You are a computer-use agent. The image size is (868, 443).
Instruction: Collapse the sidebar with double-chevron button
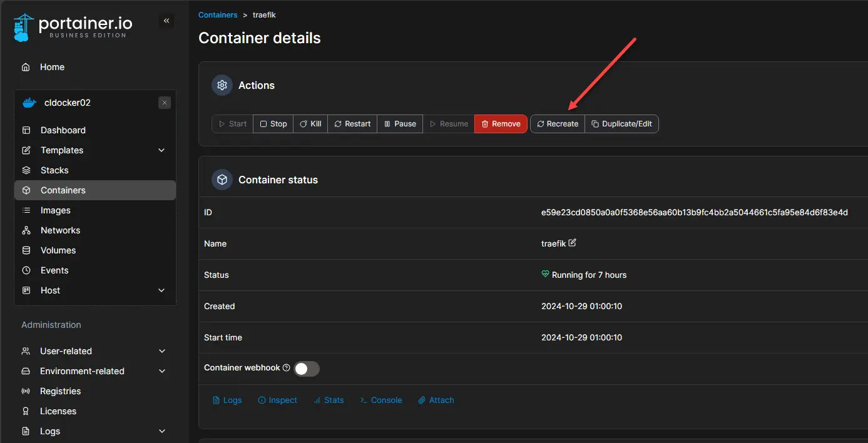click(x=166, y=21)
